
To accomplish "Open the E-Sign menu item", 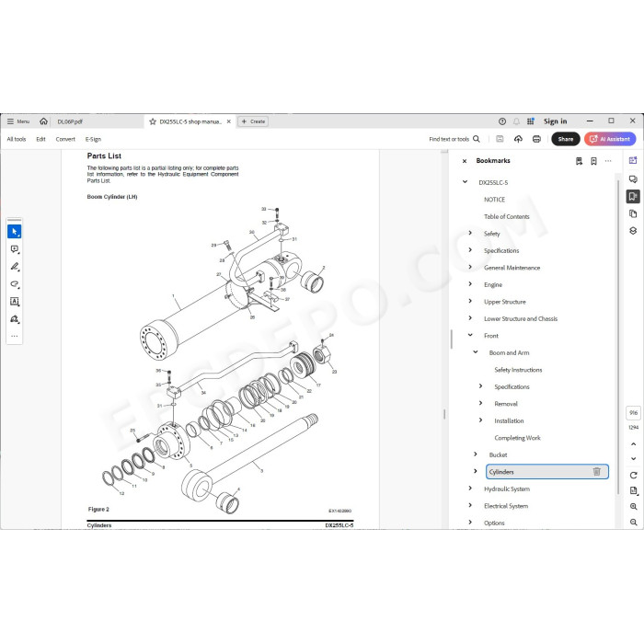I will point(93,139).
